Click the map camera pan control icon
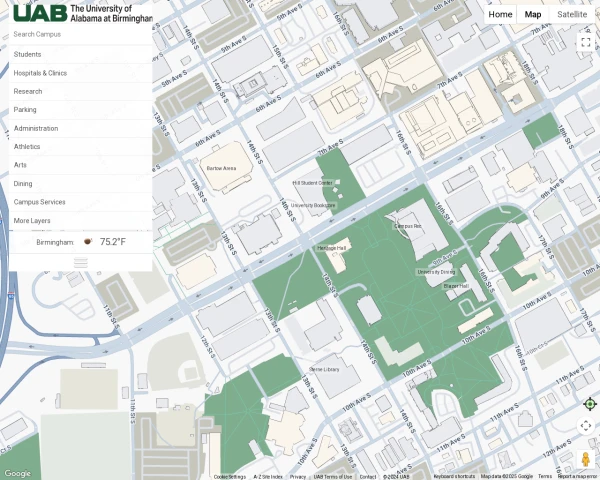600x480 pixels. click(585, 426)
